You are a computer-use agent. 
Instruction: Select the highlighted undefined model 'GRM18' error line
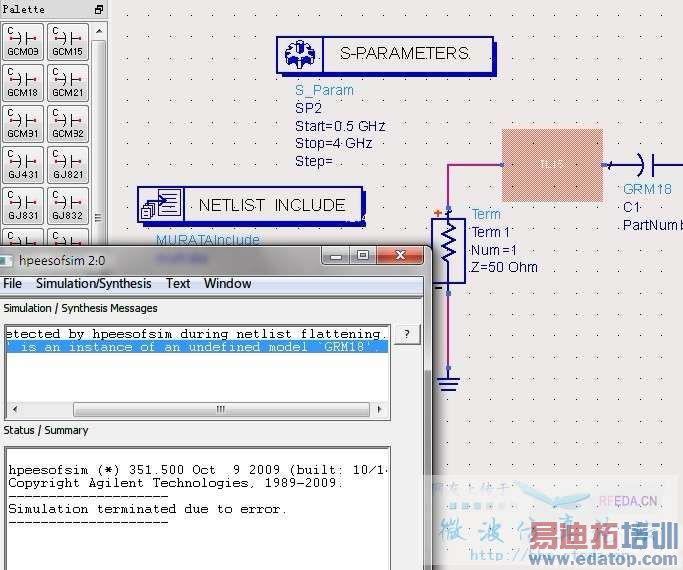197,347
